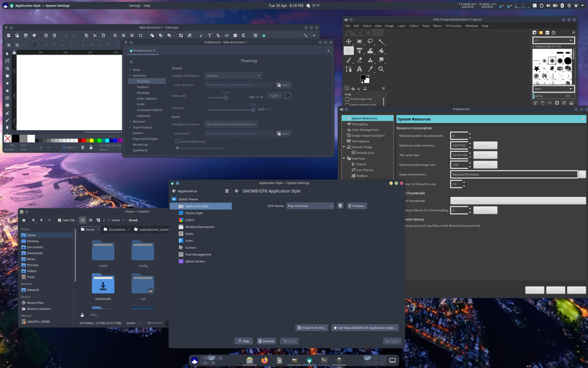Toggle the layer lock icon in Inkscape status bar
The height and width of the screenshot is (368, 588).
pyautogui.click(x=91, y=148)
